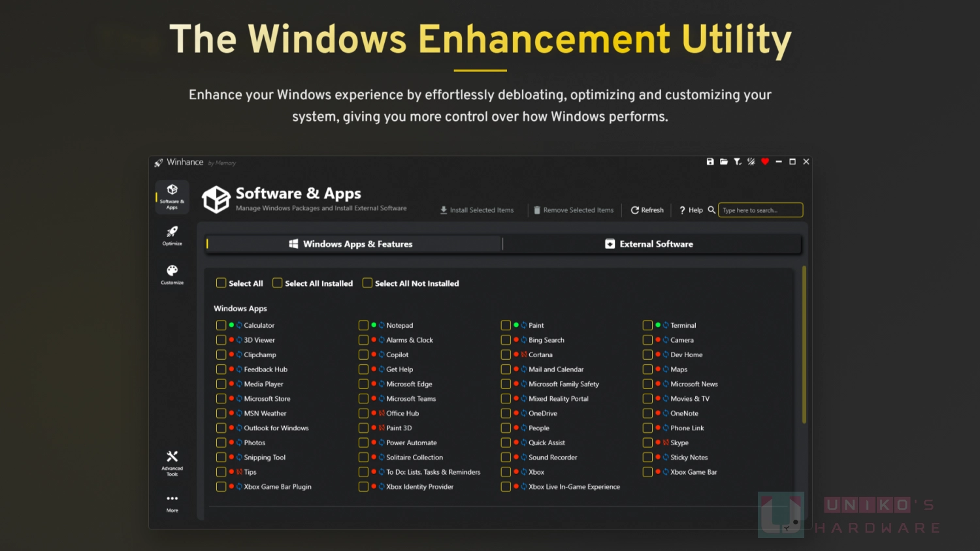This screenshot has width=980, height=551.
Task: Click the 'Power Automate' label
Action: 412,443
